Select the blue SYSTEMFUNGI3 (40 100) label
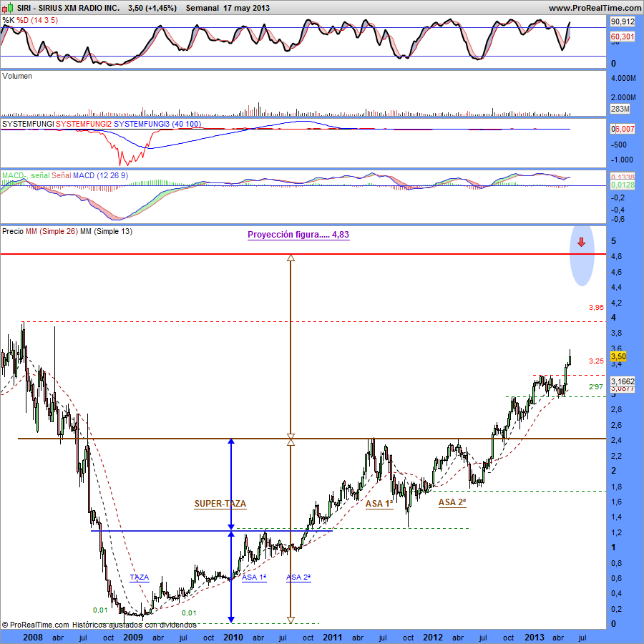 (157, 124)
